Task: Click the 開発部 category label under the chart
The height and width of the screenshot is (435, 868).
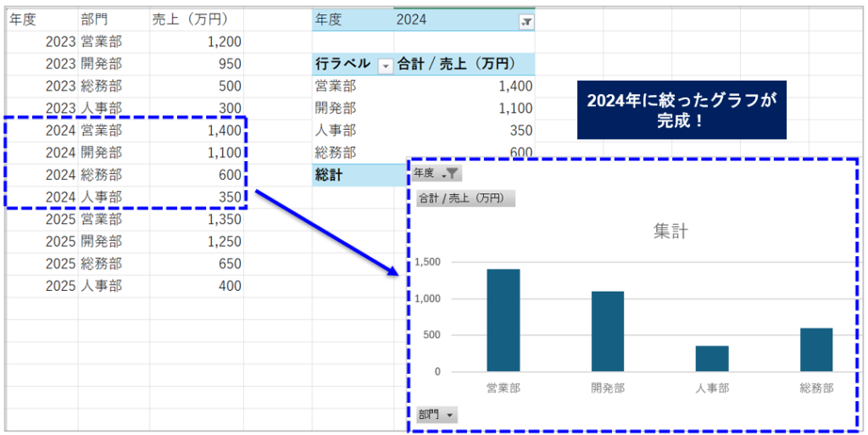Action: pyautogui.click(x=608, y=388)
